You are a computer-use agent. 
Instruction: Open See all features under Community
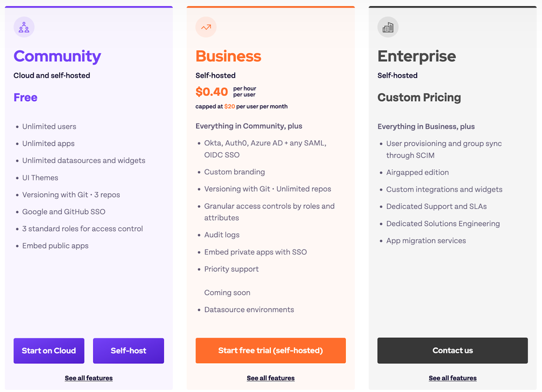click(88, 378)
